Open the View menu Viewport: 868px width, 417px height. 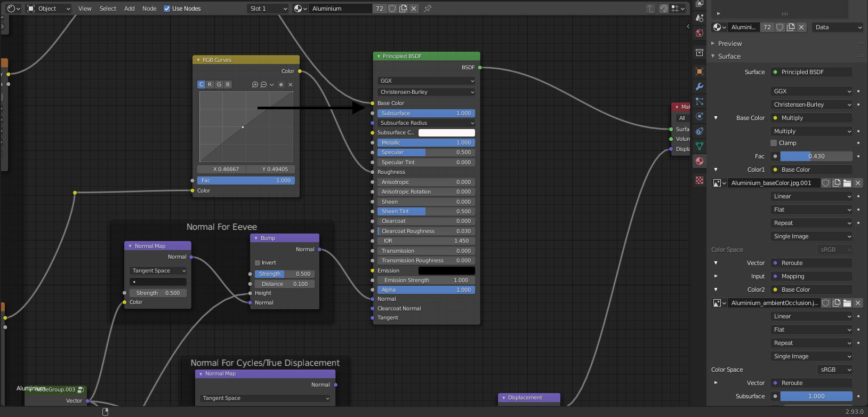[x=85, y=9]
